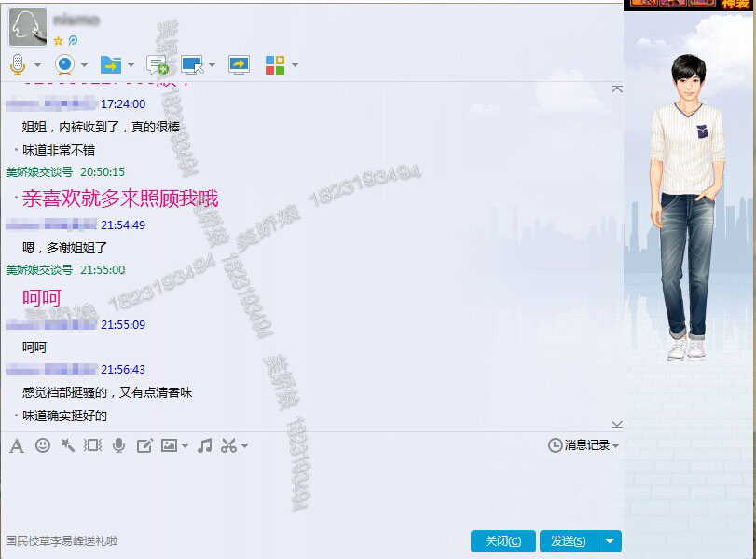The width and height of the screenshot is (756, 559).
Task: Click the create discussion group chat icon
Action: [x=158, y=65]
